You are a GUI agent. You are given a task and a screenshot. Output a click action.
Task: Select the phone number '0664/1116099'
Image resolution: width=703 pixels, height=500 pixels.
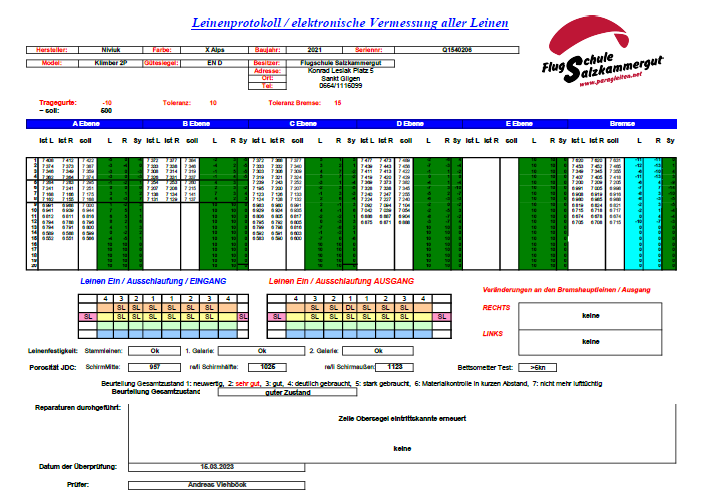tap(341, 86)
